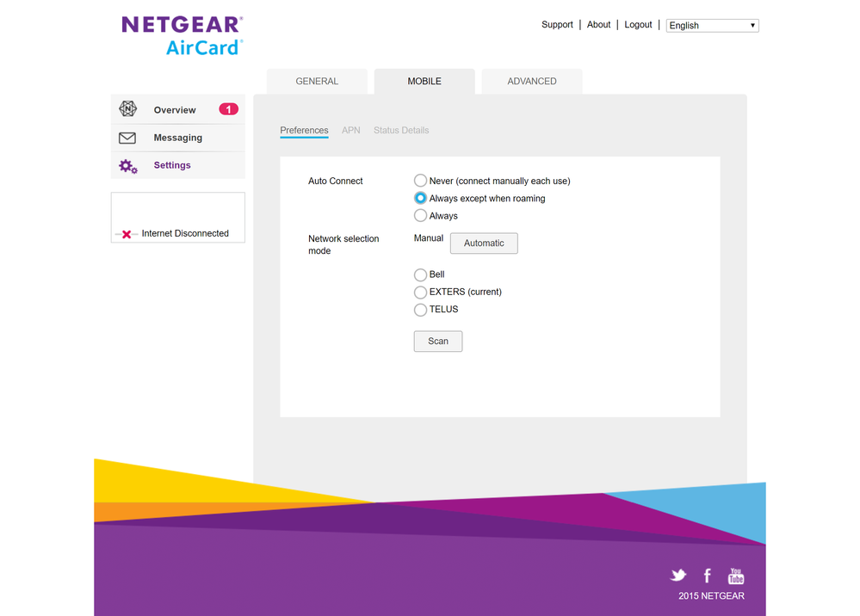This screenshot has width=860, height=616.
Task: Open Overview in the sidebar
Action: (177, 109)
